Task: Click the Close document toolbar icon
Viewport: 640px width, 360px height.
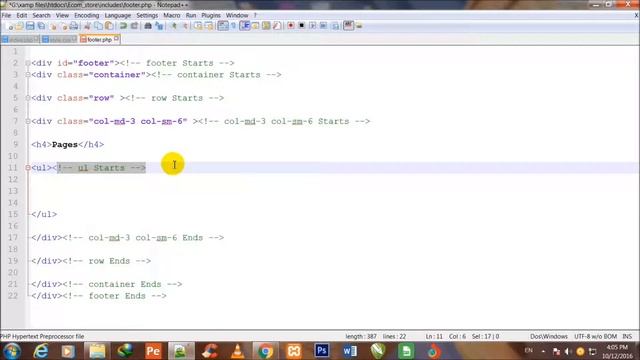Action: (53, 26)
